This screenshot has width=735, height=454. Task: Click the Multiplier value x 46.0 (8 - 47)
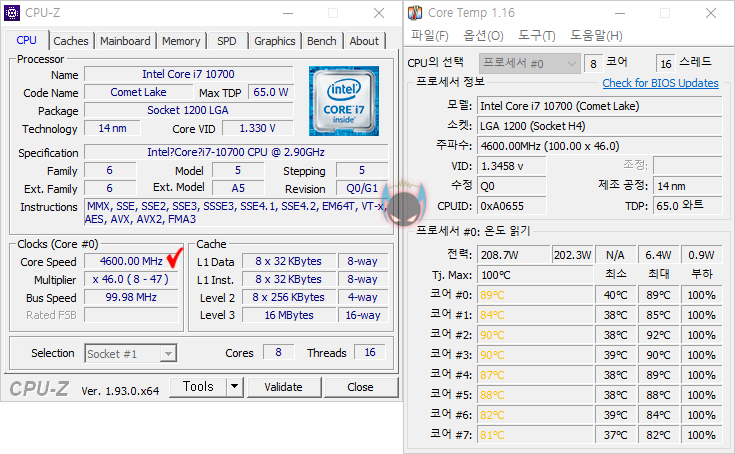(x=131, y=279)
